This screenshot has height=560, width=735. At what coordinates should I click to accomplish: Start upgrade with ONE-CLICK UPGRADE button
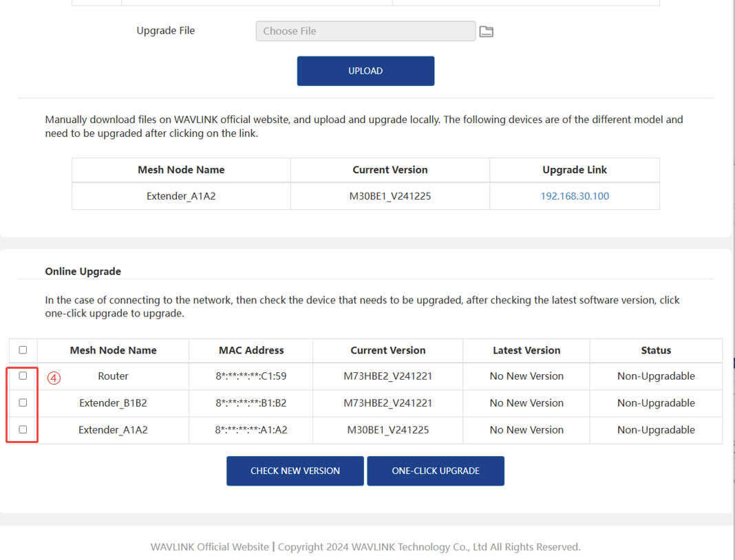(436, 471)
